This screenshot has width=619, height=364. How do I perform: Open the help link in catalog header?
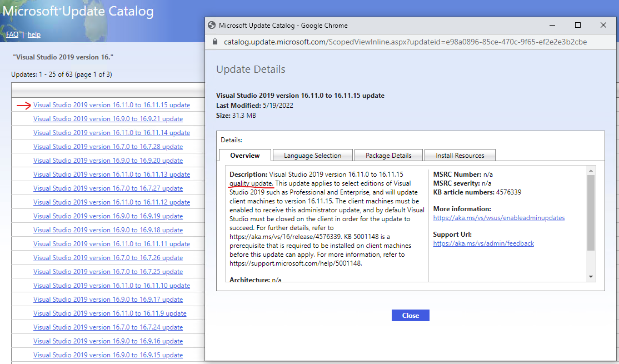(34, 34)
